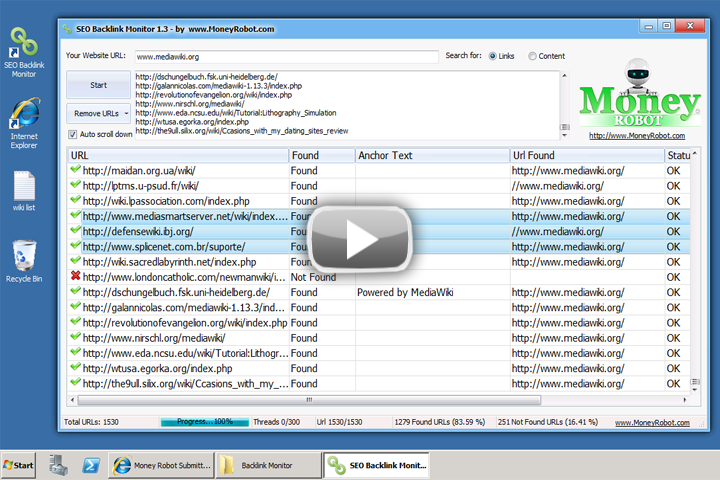The image size is (720, 480).
Task: Click the green check next to maidan.org.ua
Action: coord(75,169)
